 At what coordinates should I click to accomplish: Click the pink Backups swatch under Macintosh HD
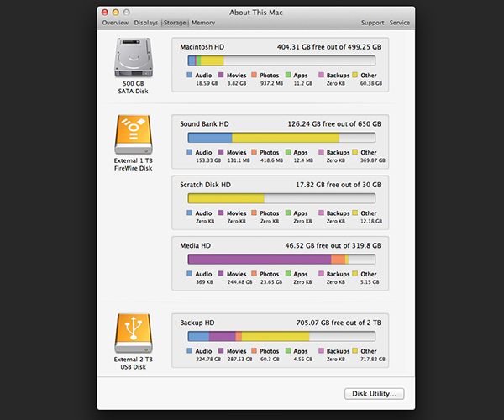tap(321, 75)
